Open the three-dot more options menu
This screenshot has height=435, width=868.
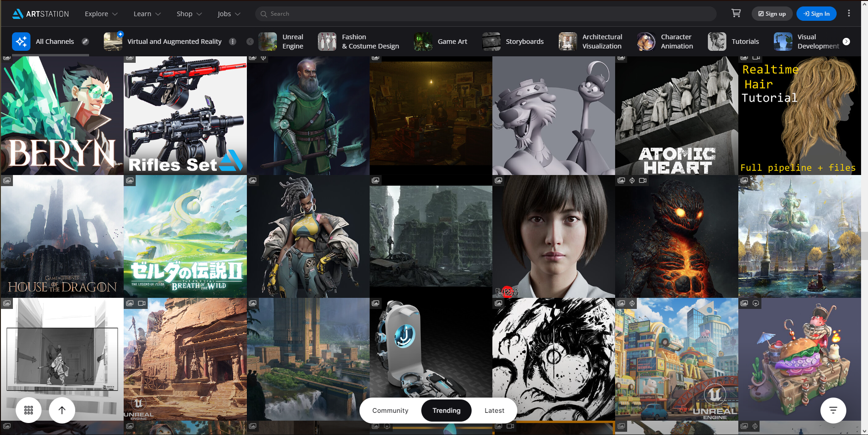849,13
